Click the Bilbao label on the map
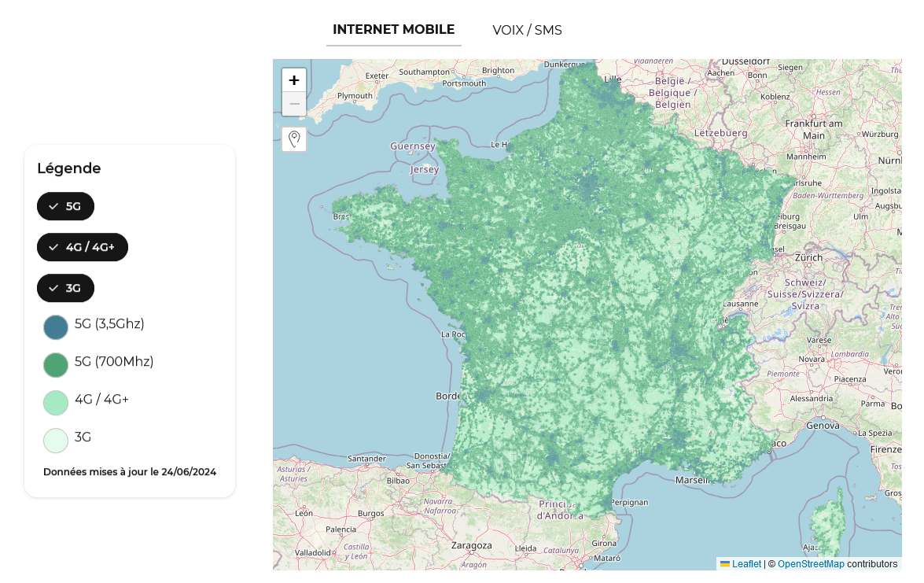This screenshot has height=583, width=924. [x=398, y=481]
